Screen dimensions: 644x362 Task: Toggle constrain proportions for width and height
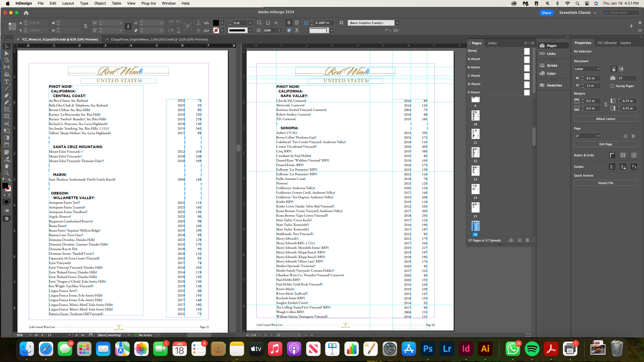[x=86, y=26]
